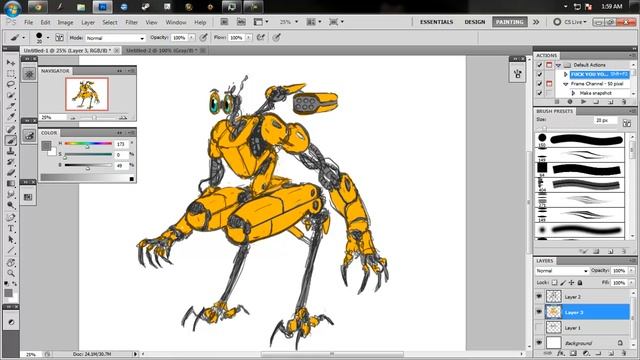This screenshot has height=360, width=640.
Task: Select the Hand tool
Action: 11,262
